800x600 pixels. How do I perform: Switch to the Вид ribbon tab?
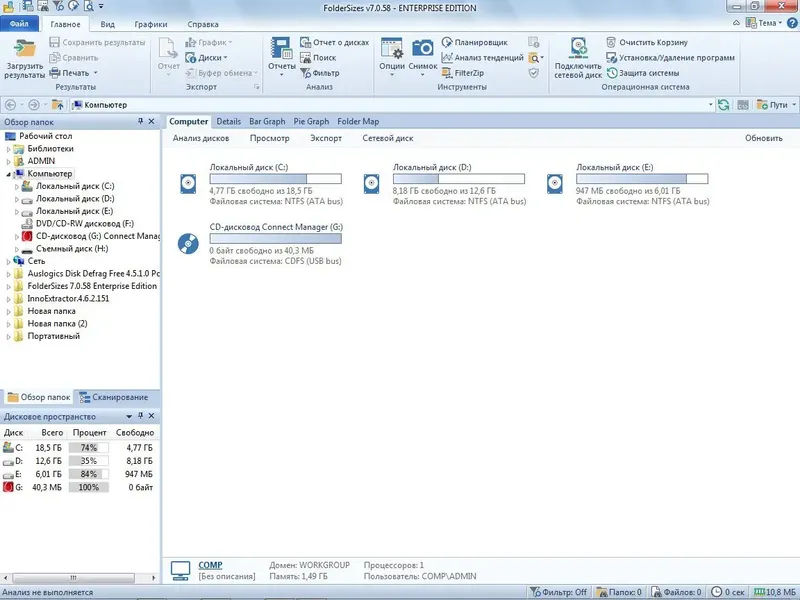(106, 24)
